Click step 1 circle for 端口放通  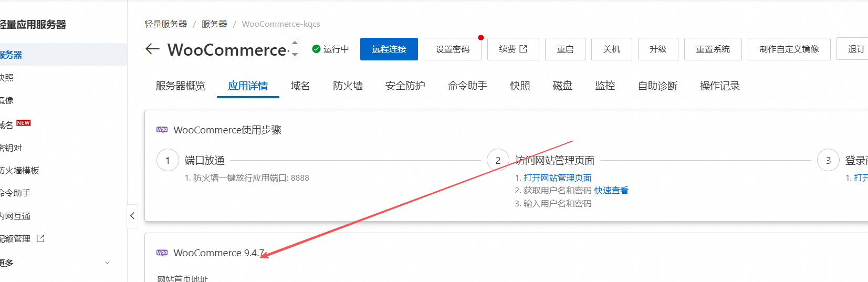click(168, 160)
